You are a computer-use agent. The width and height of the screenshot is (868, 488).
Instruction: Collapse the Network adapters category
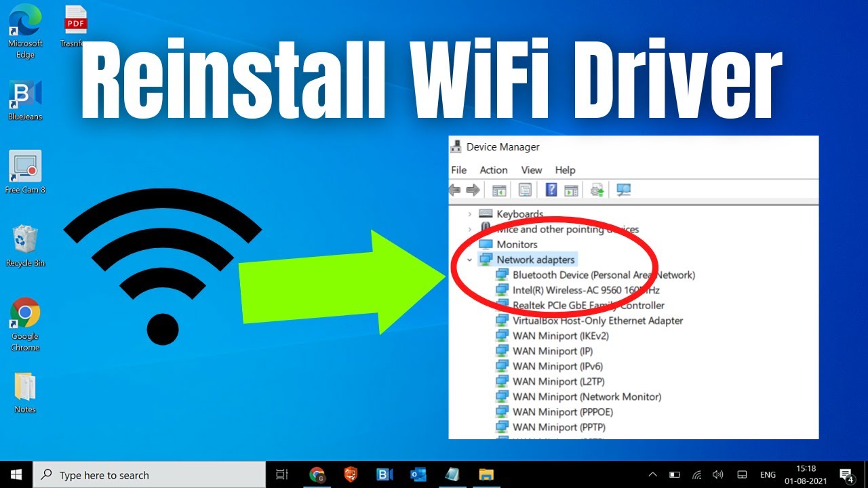[469, 260]
